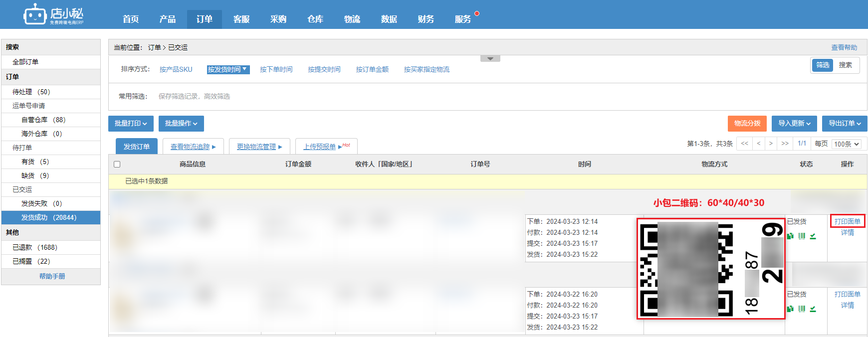Viewport: 868px width, 337px height.
Task: Open the 仓库 menu
Action: (x=315, y=19)
